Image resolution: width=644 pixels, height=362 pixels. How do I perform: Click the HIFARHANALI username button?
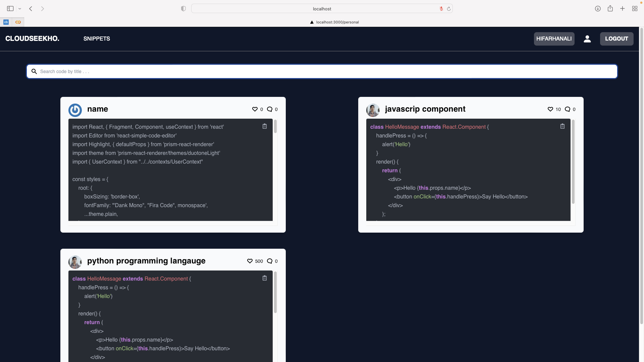click(554, 39)
